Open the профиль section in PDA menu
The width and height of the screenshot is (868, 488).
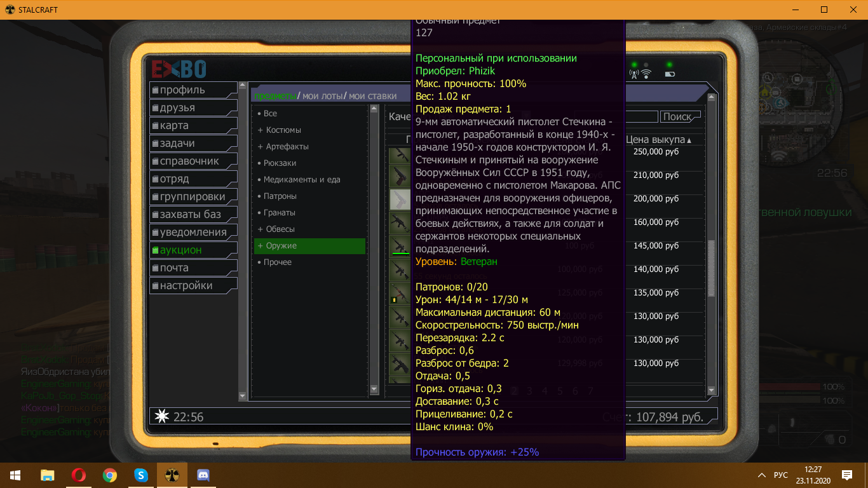pos(193,90)
